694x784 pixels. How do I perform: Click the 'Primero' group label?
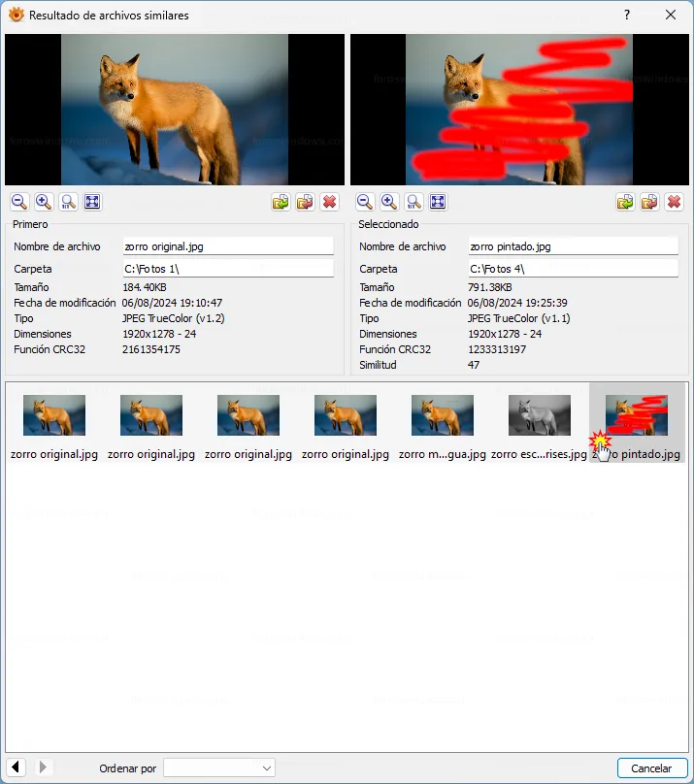coord(30,224)
